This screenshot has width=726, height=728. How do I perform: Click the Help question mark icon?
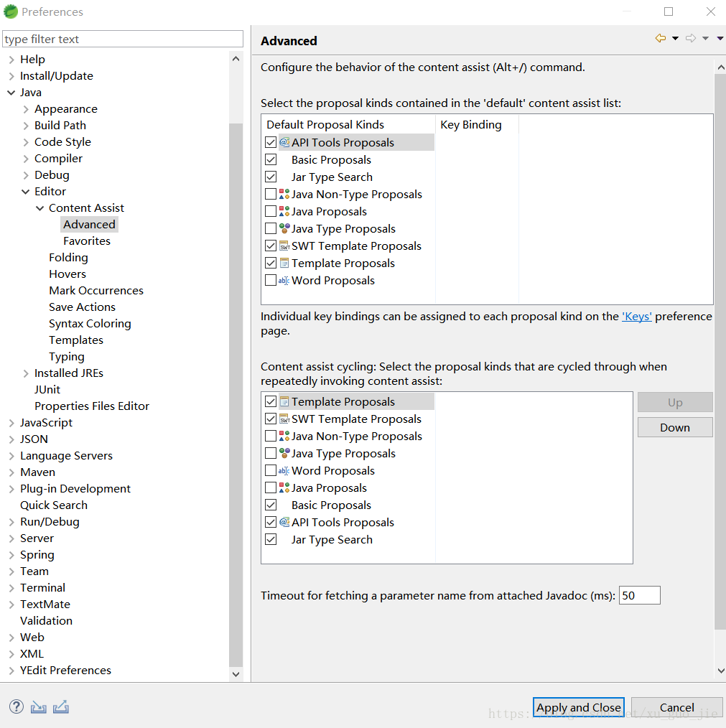[17, 706]
